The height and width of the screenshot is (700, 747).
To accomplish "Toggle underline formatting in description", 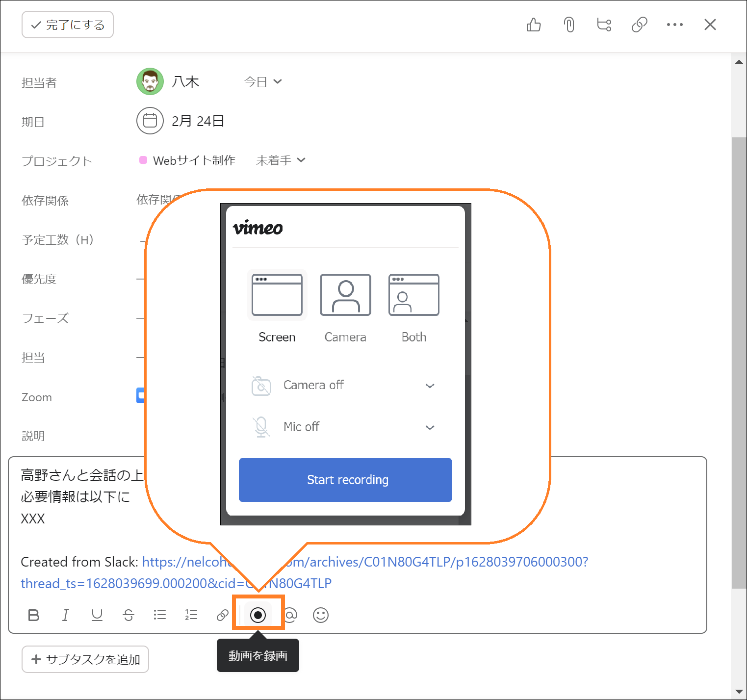I will (97, 615).
